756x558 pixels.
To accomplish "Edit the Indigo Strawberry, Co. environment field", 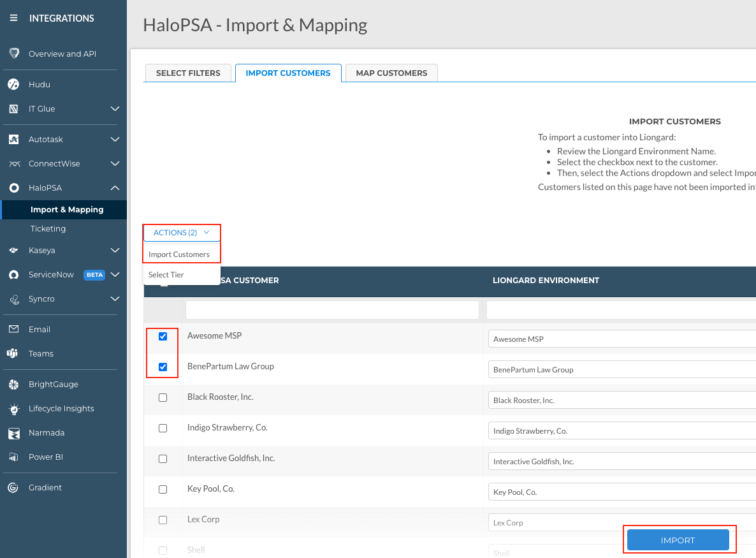I will point(622,430).
